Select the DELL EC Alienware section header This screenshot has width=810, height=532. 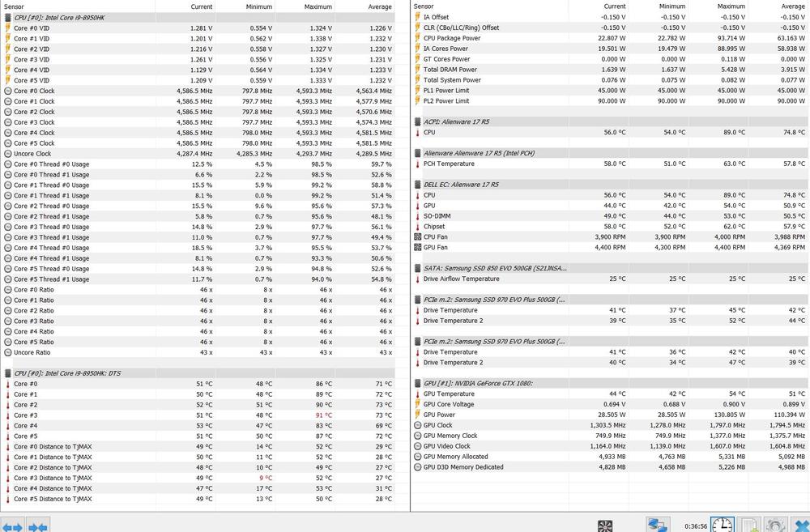click(x=461, y=185)
